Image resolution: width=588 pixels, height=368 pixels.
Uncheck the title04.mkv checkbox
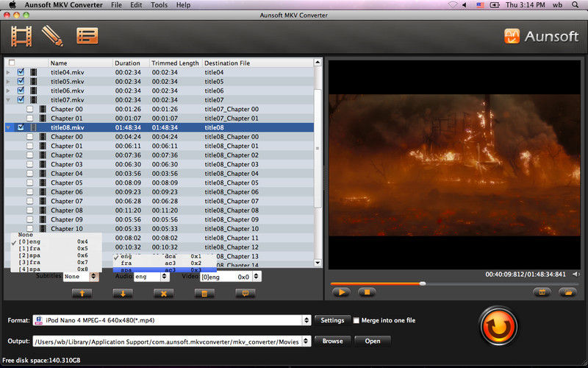(21, 71)
